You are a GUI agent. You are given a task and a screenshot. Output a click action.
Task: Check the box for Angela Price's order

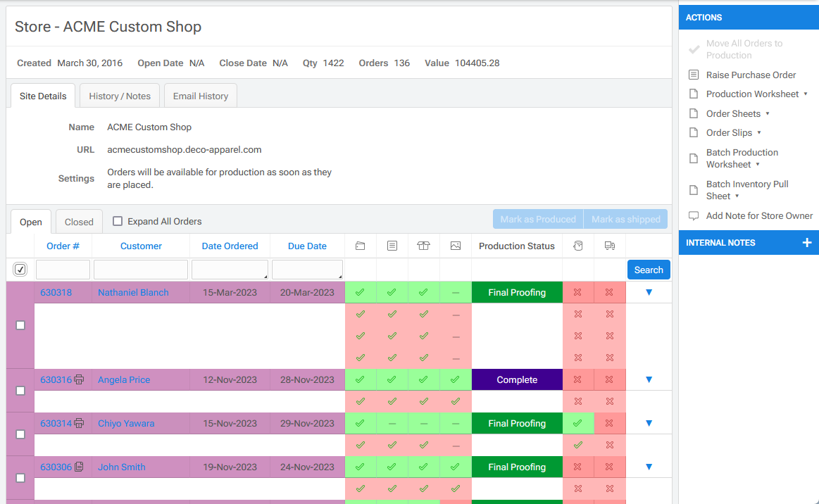pos(20,391)
